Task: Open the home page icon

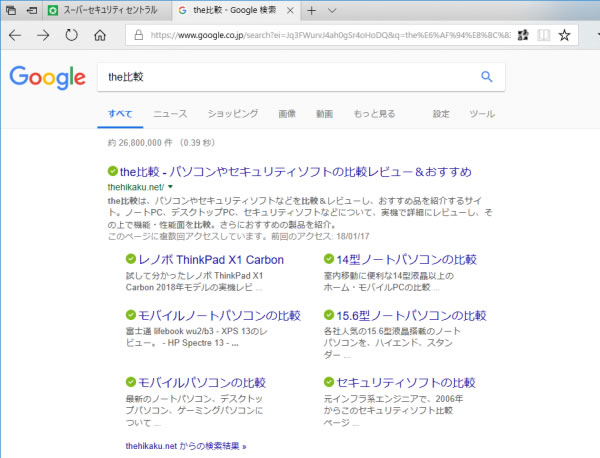Action: tap(100, 35)
